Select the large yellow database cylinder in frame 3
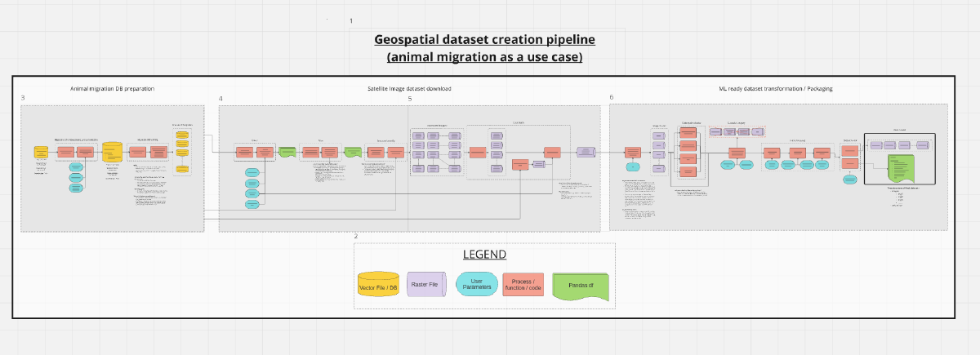 pyautogui.click(x=112, y=153)
